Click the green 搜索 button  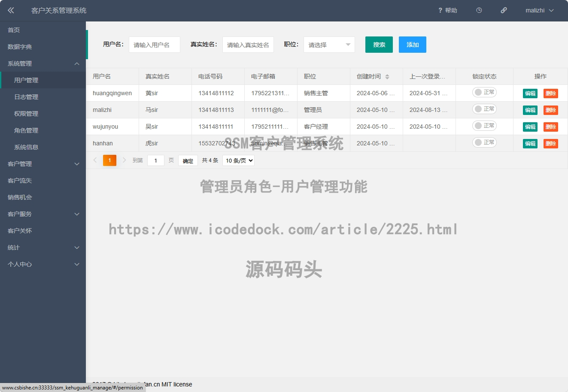click(379, 45)
